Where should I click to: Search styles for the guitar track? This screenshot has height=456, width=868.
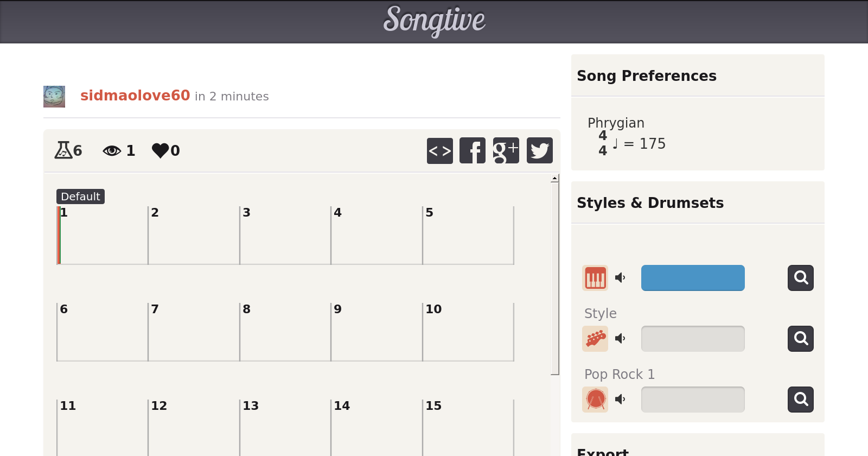[800, 339]
